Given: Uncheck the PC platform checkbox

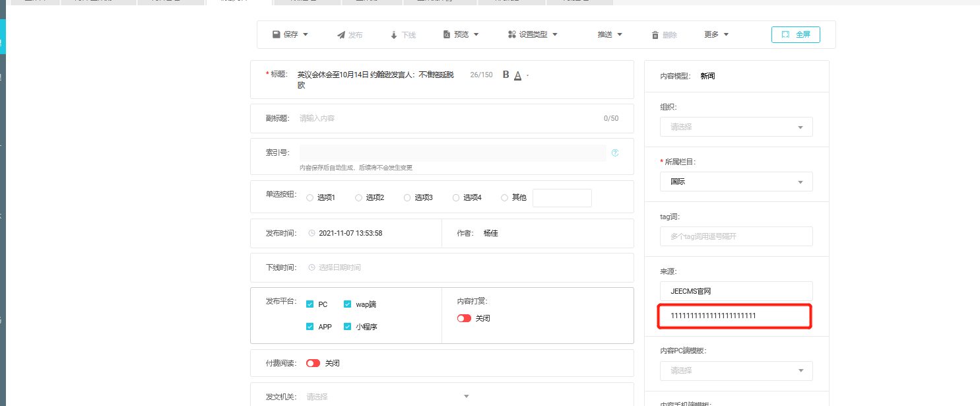Looking at the screenshot, I should 310,304.
